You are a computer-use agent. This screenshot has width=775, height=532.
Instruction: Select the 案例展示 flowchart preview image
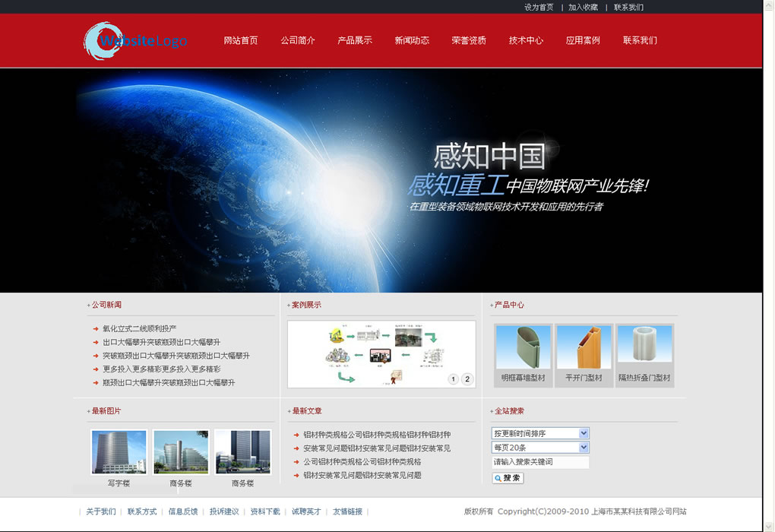(x=381, y=353)
